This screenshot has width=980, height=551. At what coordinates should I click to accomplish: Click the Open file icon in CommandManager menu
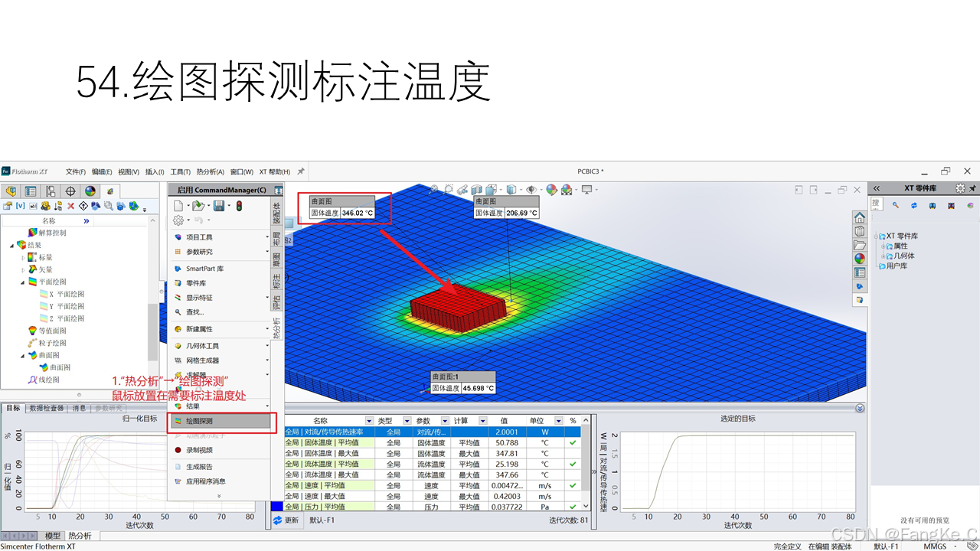[x=198, y=206]
